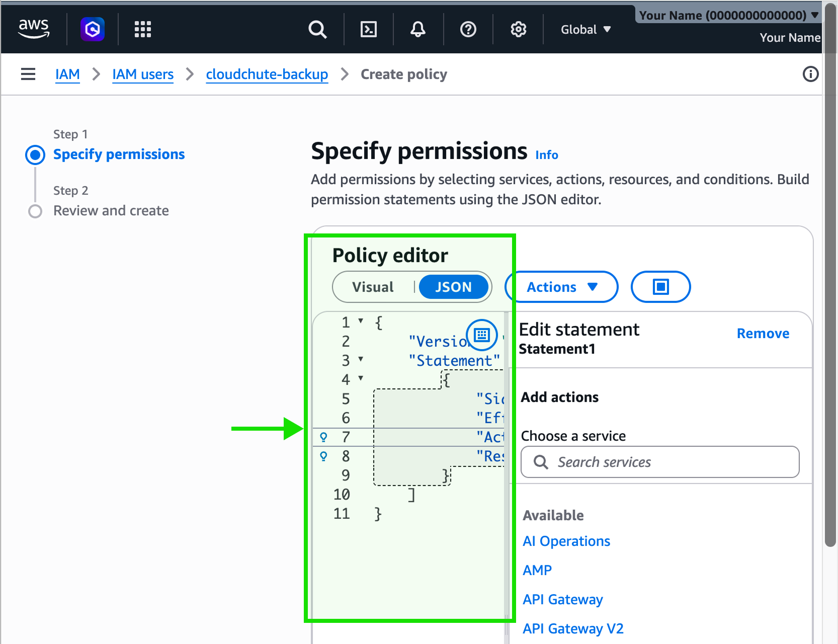Open the services grid menu
Viewport: 838px width, 644px height.
point(143,29)
